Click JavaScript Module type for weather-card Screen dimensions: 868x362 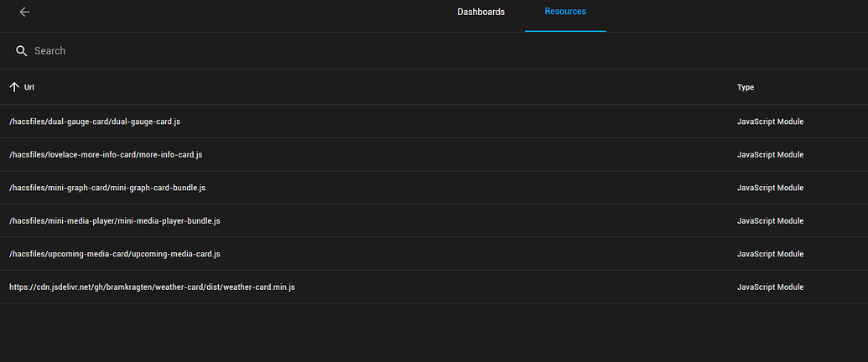click(770, 287)
